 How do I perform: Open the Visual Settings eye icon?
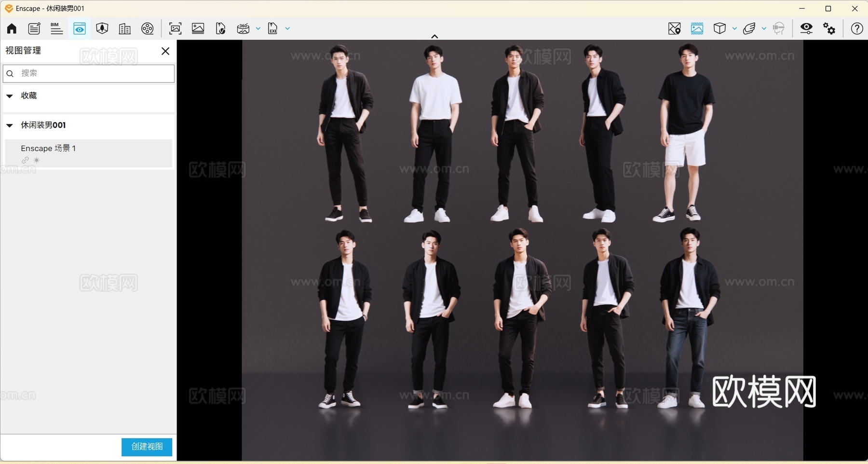(x=806, y=28)
